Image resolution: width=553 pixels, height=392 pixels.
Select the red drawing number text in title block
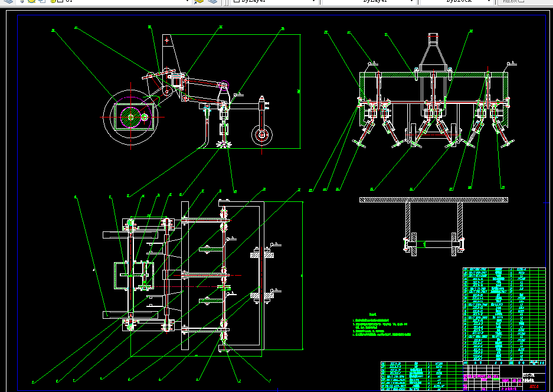[535, 386]
